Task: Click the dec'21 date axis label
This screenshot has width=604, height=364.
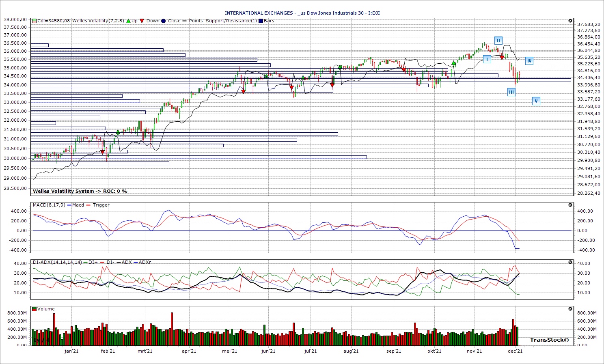Action: point(516,351)
